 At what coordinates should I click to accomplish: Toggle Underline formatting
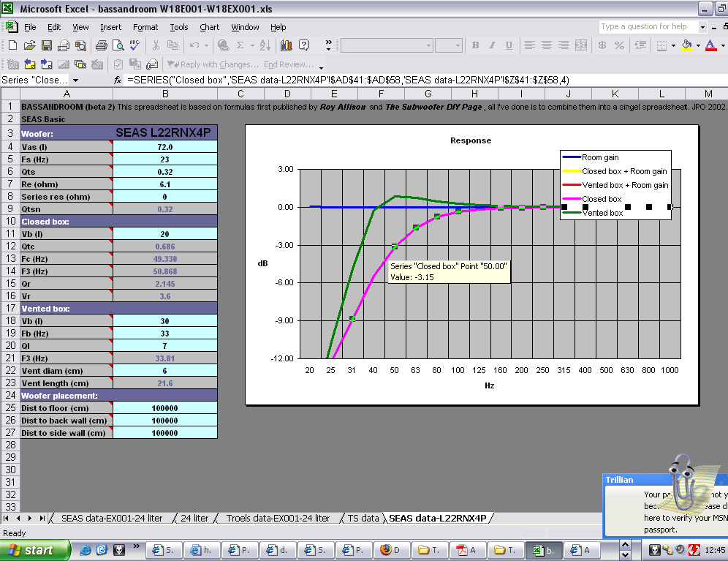coord(509,45)
